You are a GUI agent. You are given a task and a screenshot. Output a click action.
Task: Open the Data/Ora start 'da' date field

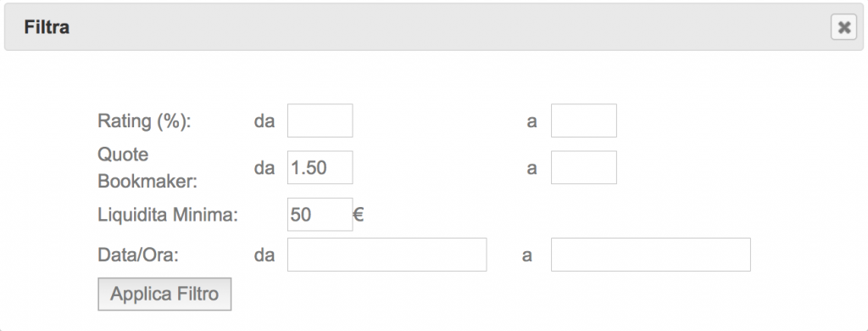[x=387, y=255]
